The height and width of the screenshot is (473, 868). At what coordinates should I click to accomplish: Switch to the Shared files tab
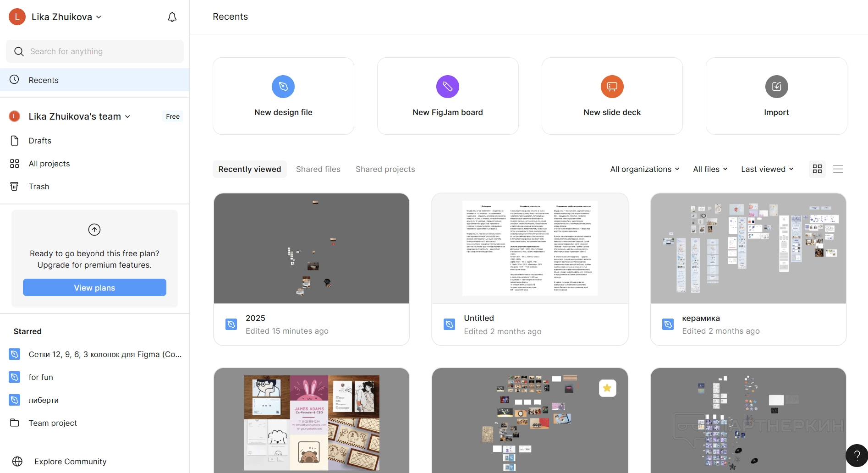[x=318, y=169]
